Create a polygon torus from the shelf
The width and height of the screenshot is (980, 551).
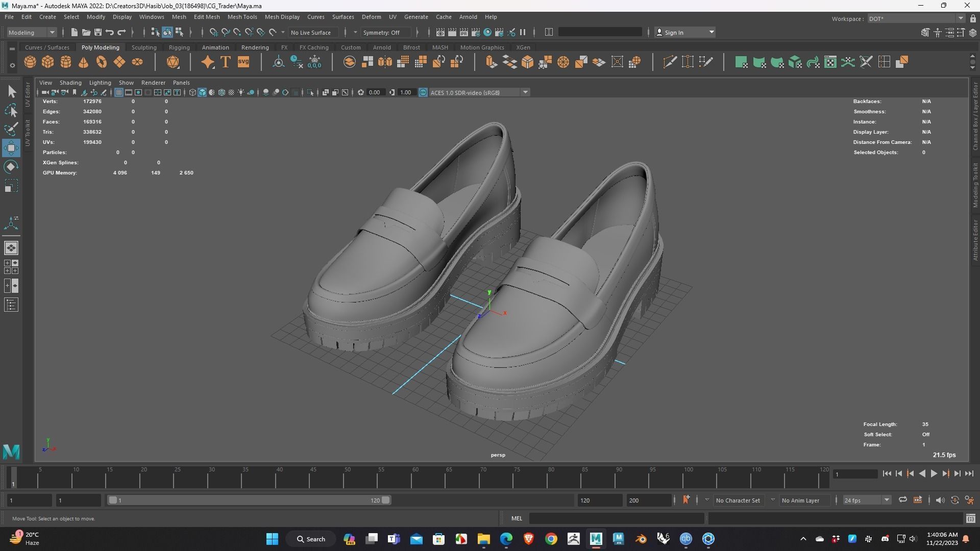[102, 62]
